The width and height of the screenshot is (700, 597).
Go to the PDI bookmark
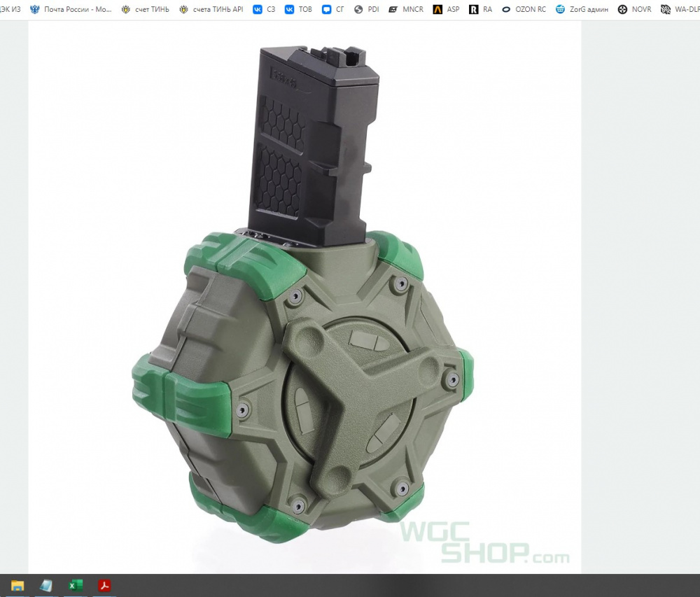(x=367, y=10)
